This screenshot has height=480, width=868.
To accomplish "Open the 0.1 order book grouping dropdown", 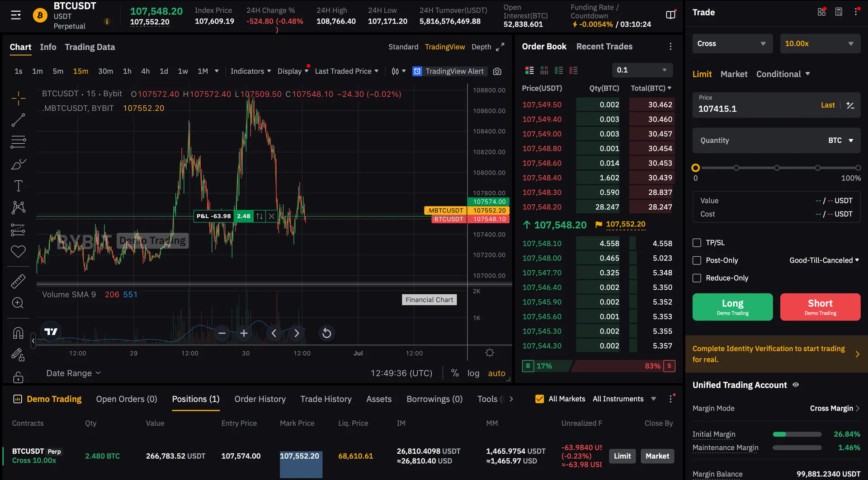I will click(x=642, y=70).
